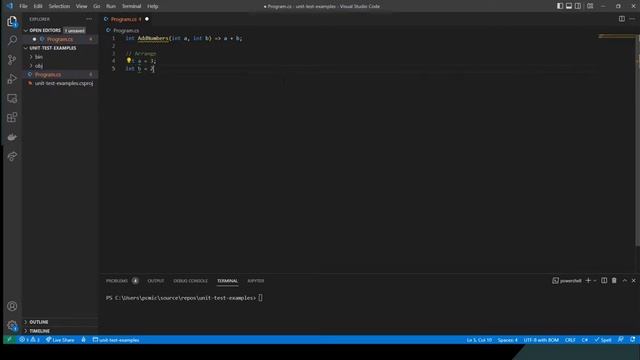Viewport: 640px width, 360px height.
Task: Open the Run and Debug view
Action: pyautogui.click(x=12, y=79)
